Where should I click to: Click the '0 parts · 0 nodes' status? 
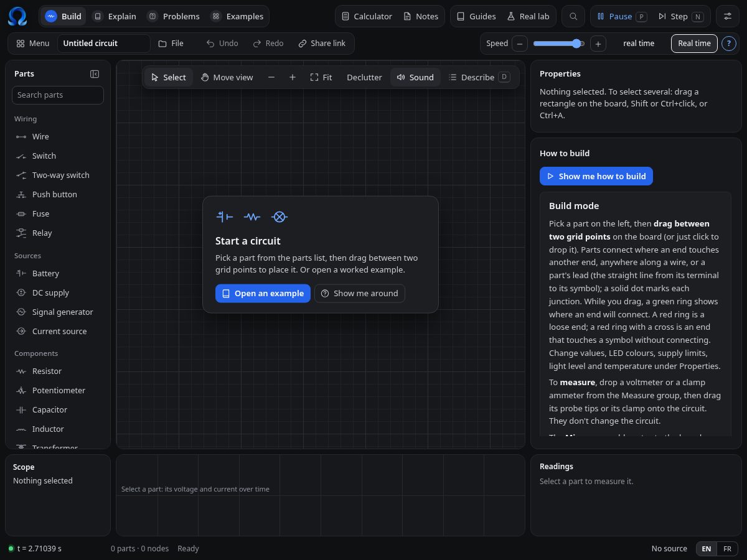pos(140,548)
